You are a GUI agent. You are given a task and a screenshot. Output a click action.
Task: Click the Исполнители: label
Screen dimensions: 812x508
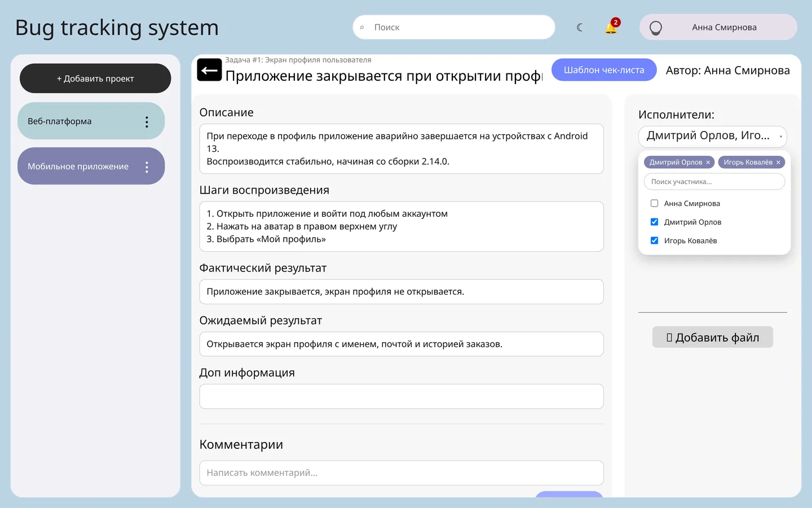click(676, 115)
